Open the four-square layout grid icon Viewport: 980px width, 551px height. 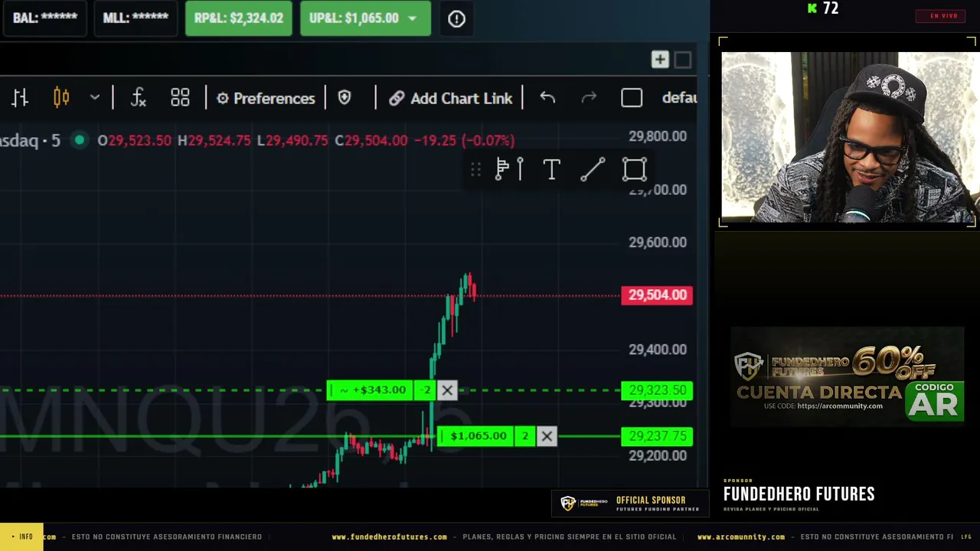pos(180,98)
